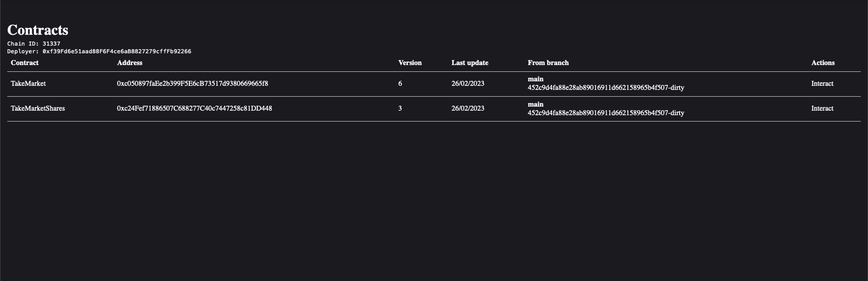Click the Contracts page heading
868x281 pixels.
pyautogui.click(x=38, y=30)
